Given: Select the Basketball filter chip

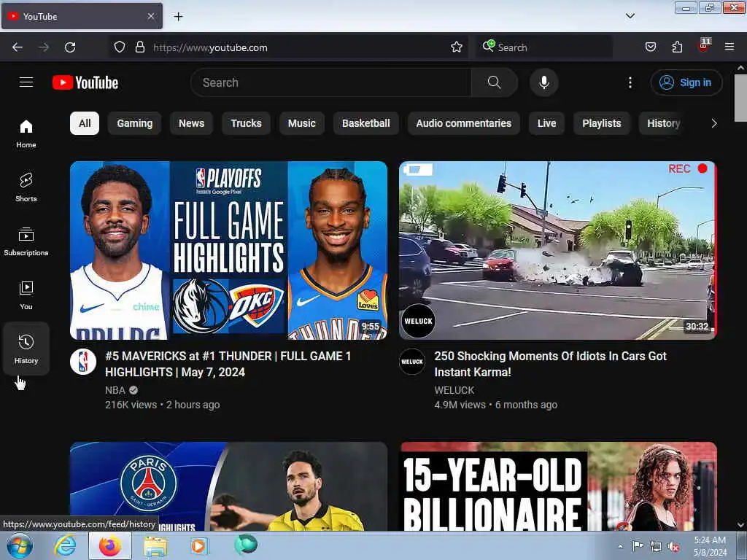Looking at the screenshot, I should pos(366,123).
